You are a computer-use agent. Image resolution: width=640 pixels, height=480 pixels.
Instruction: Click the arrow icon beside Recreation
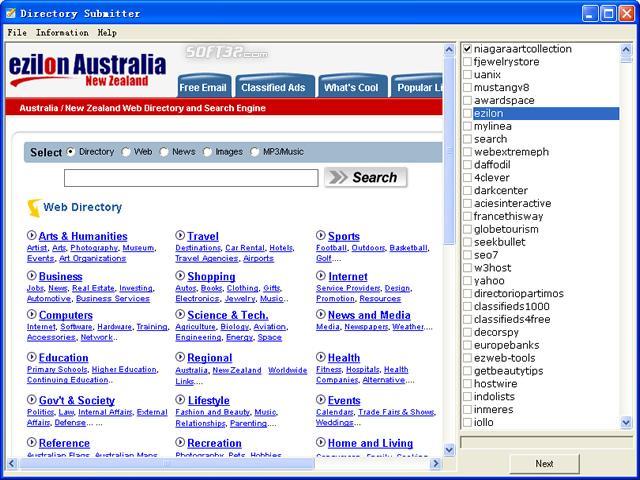pyautogui.click(x=180, y=442)
